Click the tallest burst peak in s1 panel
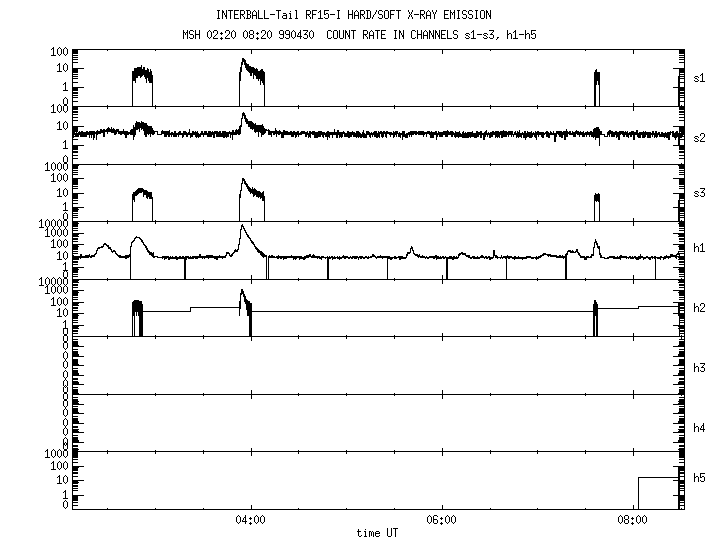 click(x=242, y=62)
